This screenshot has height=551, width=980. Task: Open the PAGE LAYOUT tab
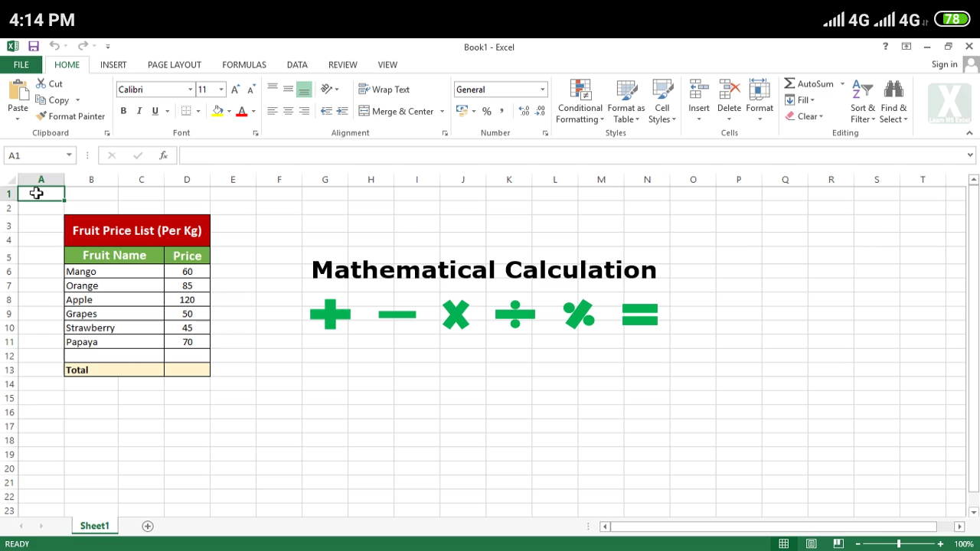175,65
